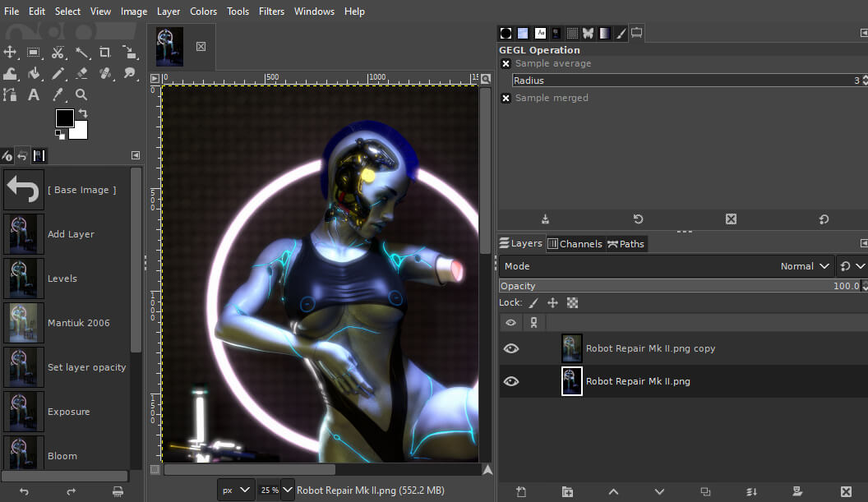Hide Robot Repair Mk II.png copy layer
The height and width of the screenshot is (502, 868).
tap(511, 348)
